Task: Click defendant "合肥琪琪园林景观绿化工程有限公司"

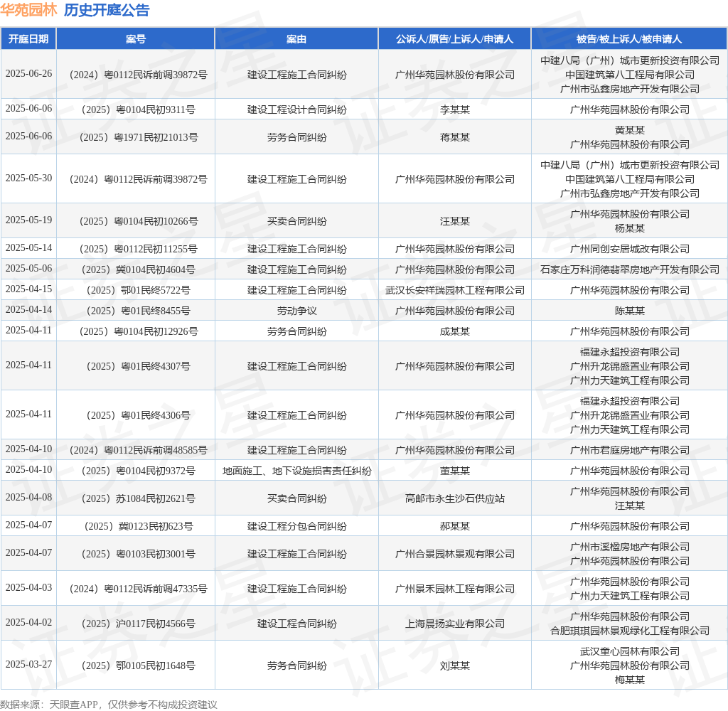Action: click(630, 631)
